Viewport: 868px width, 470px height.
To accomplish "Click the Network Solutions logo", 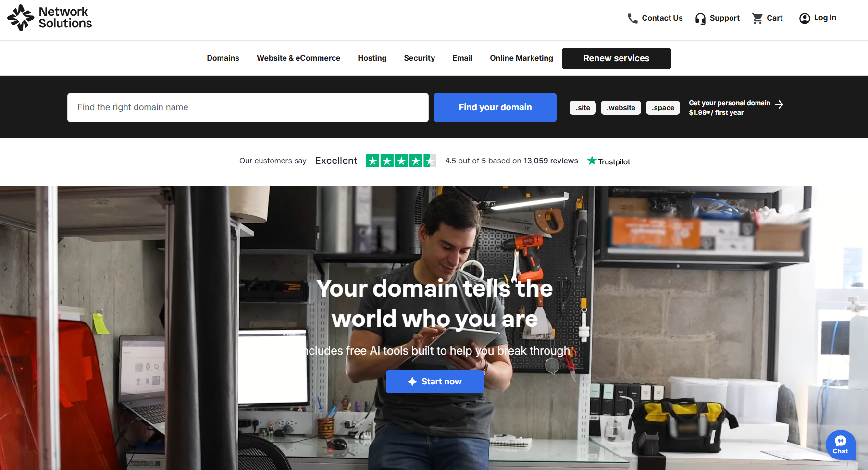I will [x=50, y=18].
